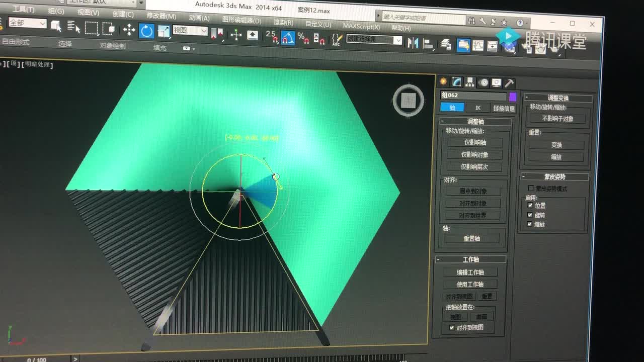Activate the Select and Scale tool
644x362 pixels.
(x=164, y=32)
